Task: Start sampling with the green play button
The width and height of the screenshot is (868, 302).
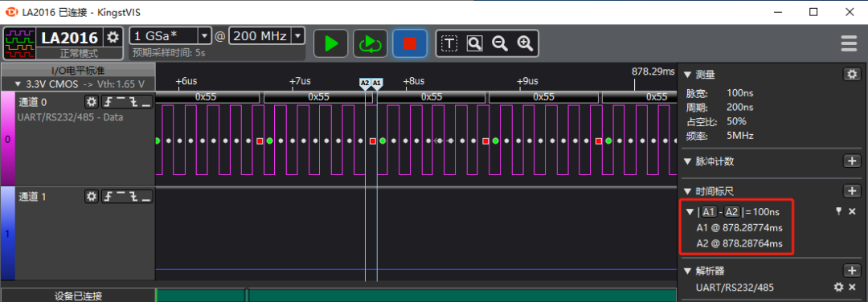Action: (x=330, y=43)
